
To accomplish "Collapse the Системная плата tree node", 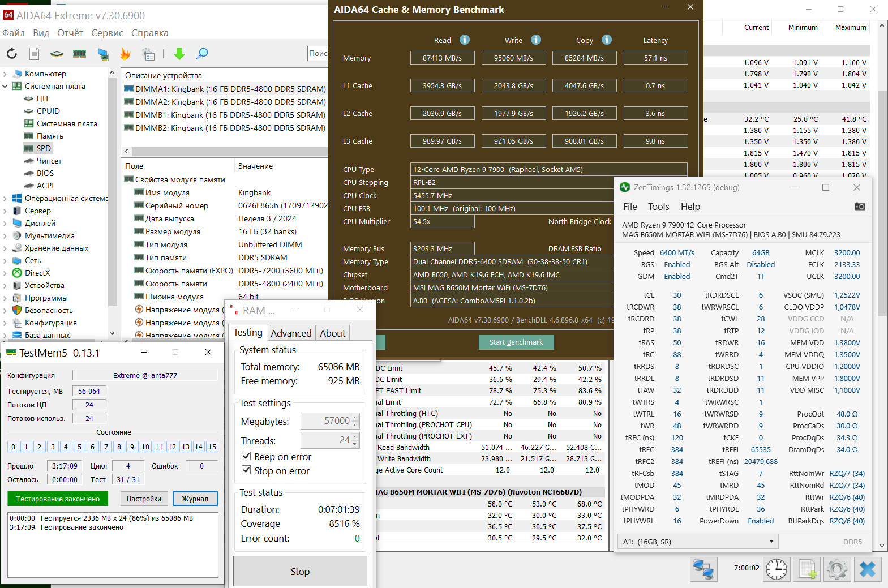I will (5, 87).
